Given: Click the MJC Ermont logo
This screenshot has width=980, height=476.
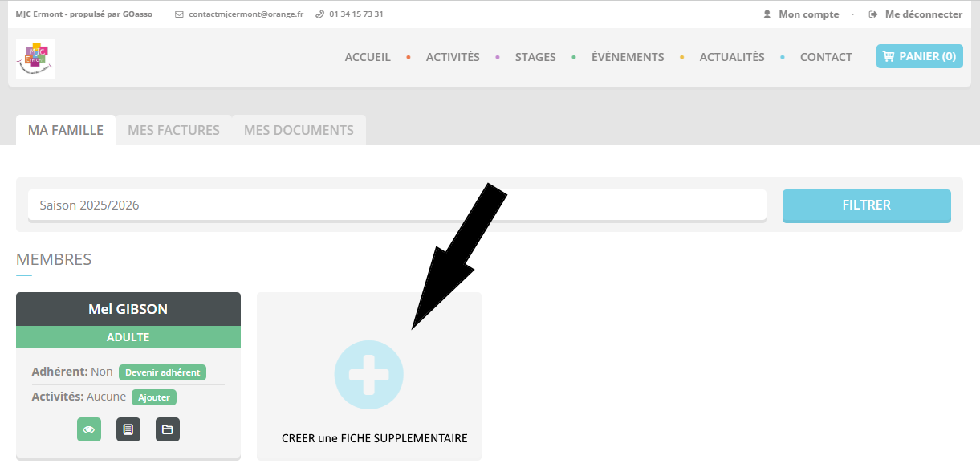Looking at the screenshot, I should [x=35, y=58].
